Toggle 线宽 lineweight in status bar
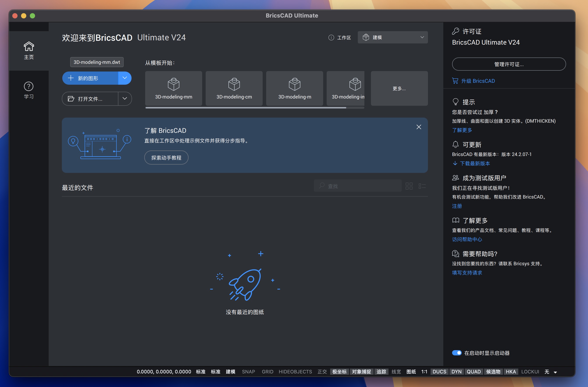 point(396,371)
